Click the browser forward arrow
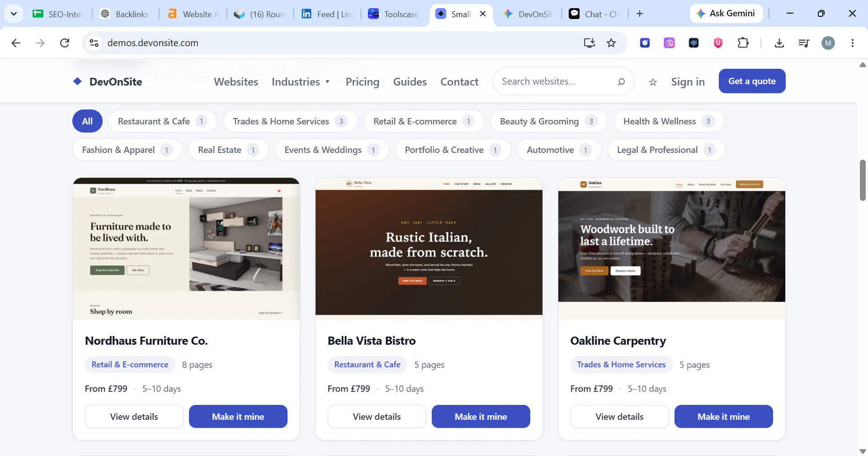The image size is (868, 456). point(40,43)
